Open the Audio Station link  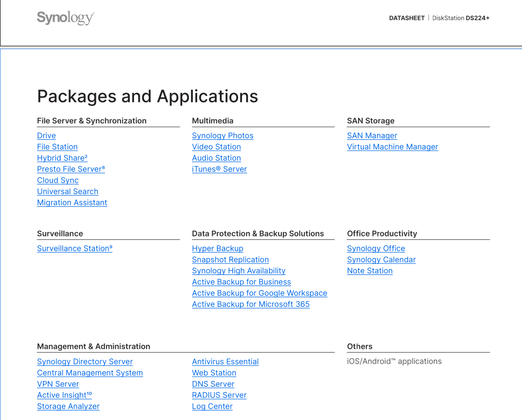[216, 158]
